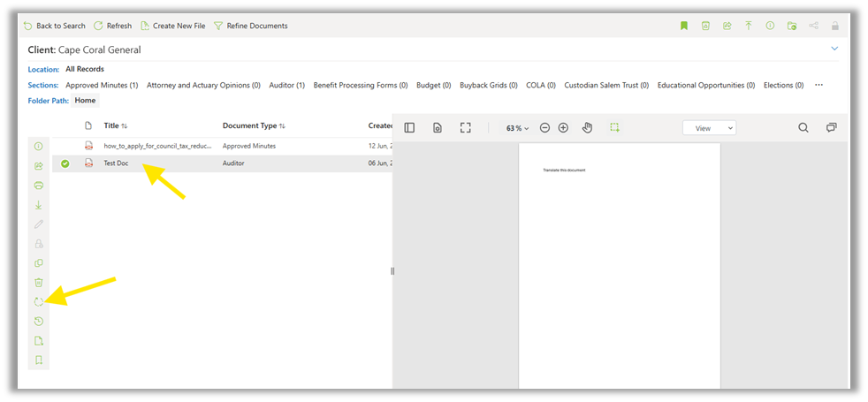Click the zoom out minus button
The height and width of the screenshot is (402, 868).
[544, 128]
